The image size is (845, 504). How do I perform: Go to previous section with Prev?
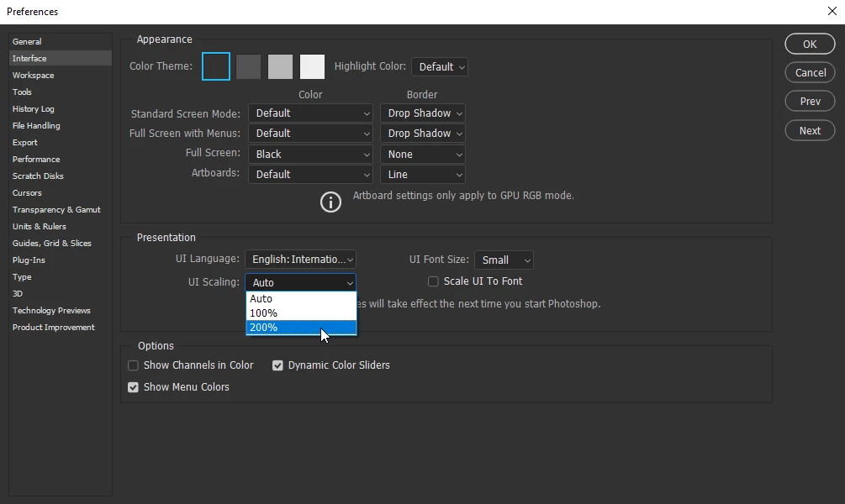click(x=810, y=102)
